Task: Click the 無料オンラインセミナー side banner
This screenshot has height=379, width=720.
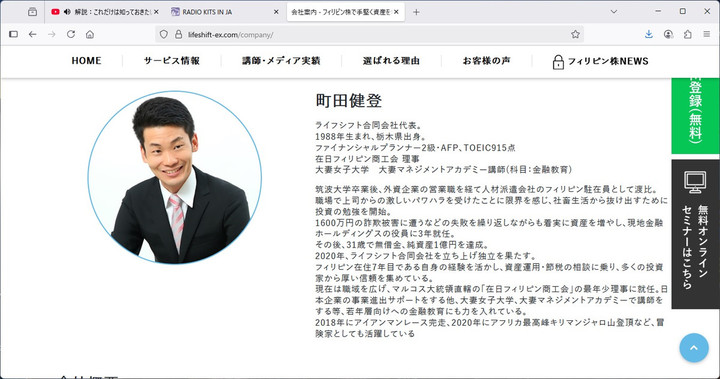Action: (695, 234)
